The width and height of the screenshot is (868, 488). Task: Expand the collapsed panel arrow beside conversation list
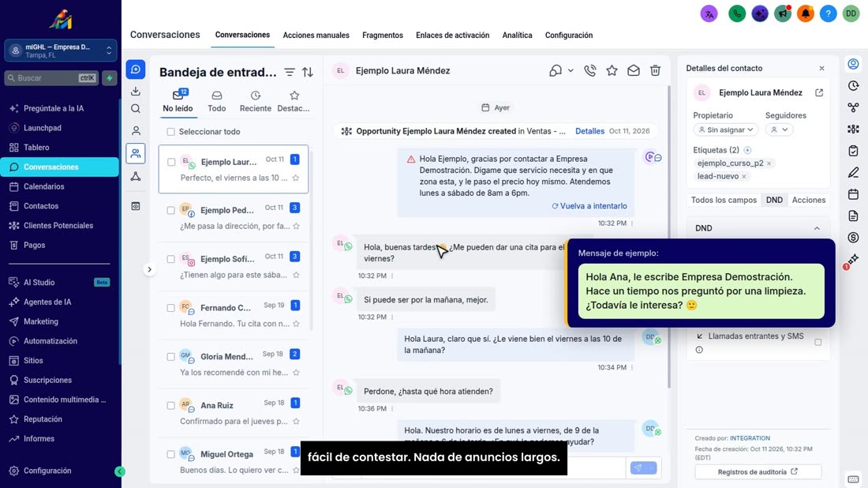coord(149,270)
